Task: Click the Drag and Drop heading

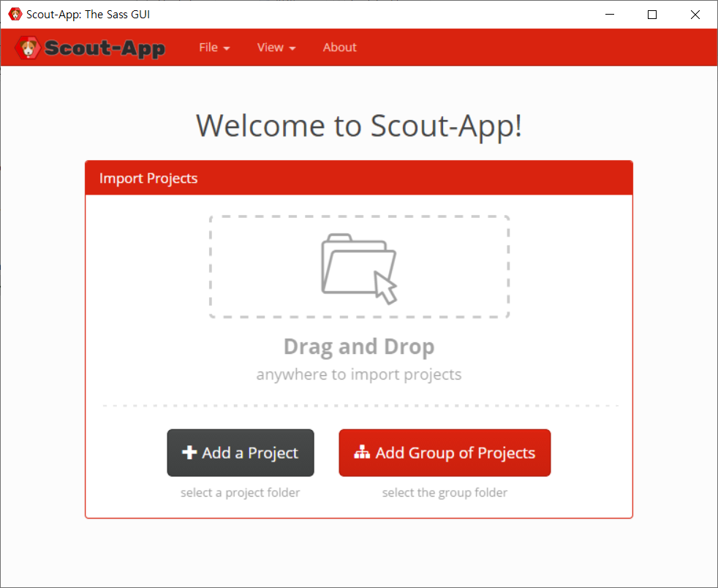Action: coord(359,347)
